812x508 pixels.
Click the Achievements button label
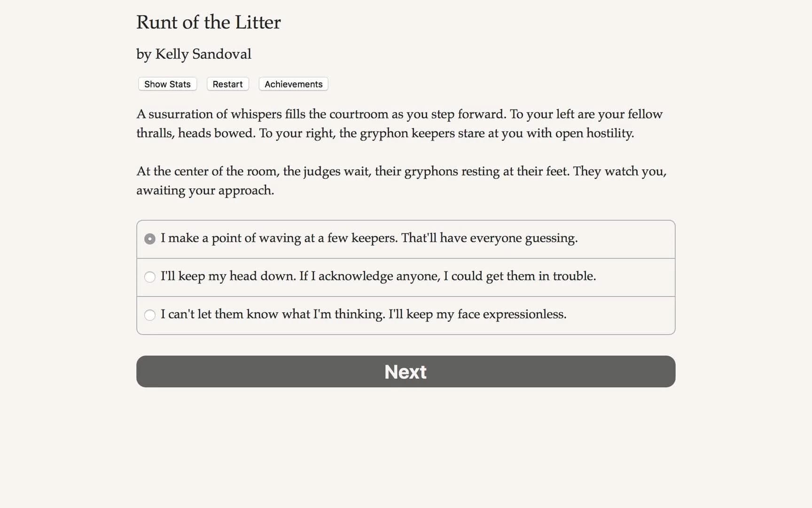[293, 84]
